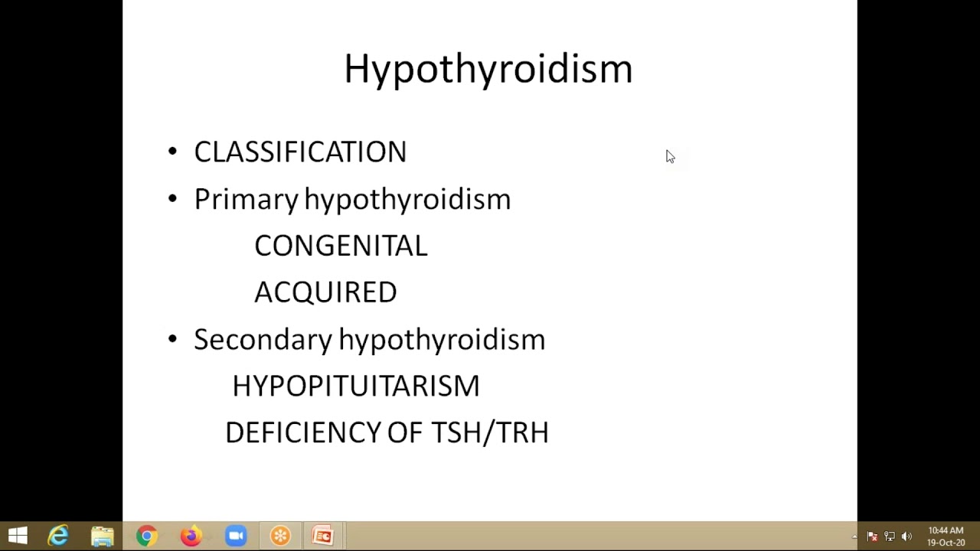Viewport: 980px width, 551px height.
Task: Click the Primary hypothyroidism bullet
Action: (x=352, y=199)
